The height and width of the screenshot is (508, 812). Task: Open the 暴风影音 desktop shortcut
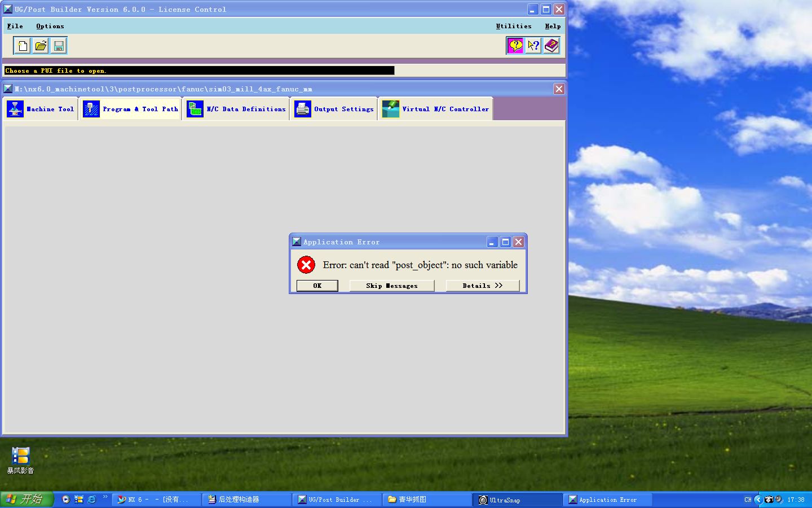point(20,460)
